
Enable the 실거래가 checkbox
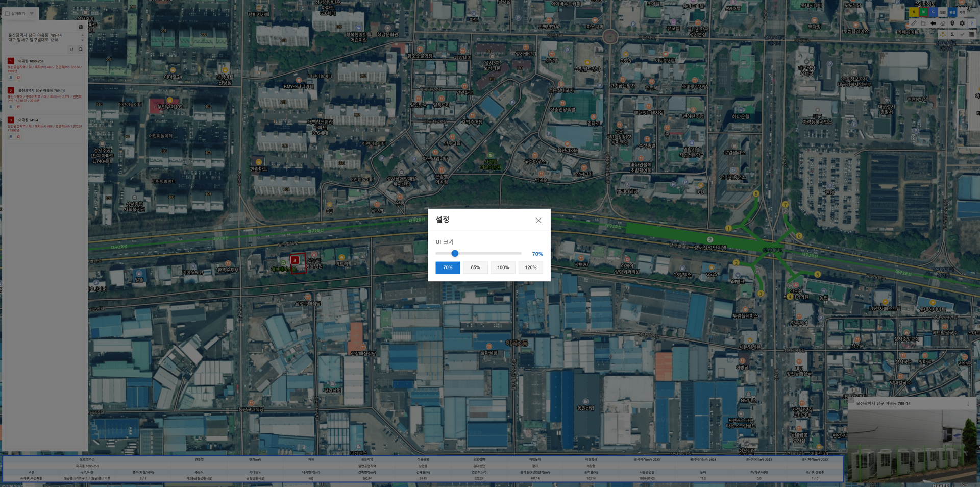8,14
